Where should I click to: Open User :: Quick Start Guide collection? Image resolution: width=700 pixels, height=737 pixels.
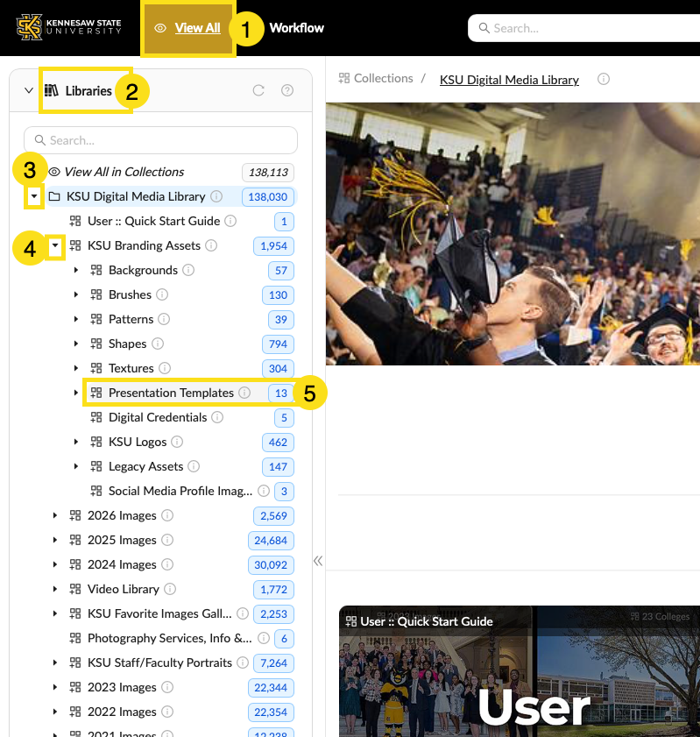click(153, 222)
